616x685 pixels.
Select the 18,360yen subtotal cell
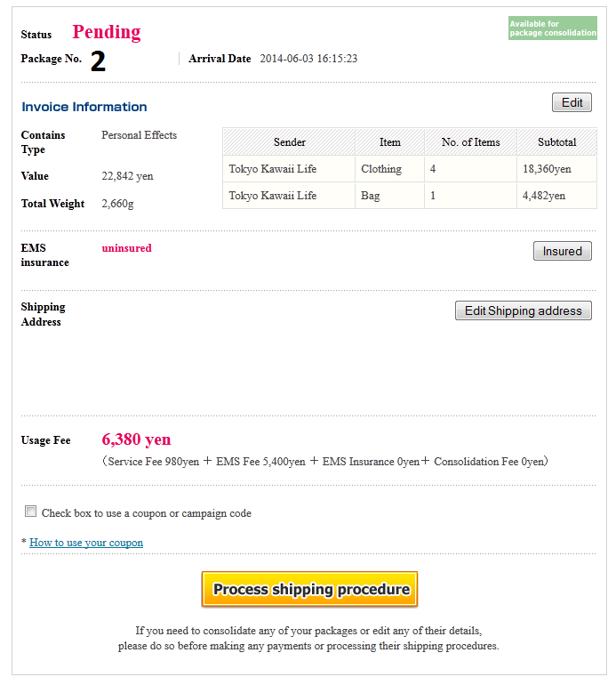[x=547, y=169]
